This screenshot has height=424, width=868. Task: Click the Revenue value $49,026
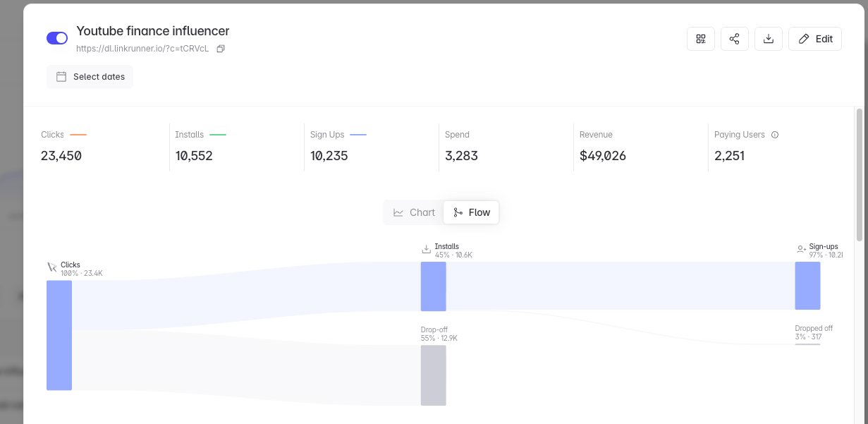(x=603, y=156)
